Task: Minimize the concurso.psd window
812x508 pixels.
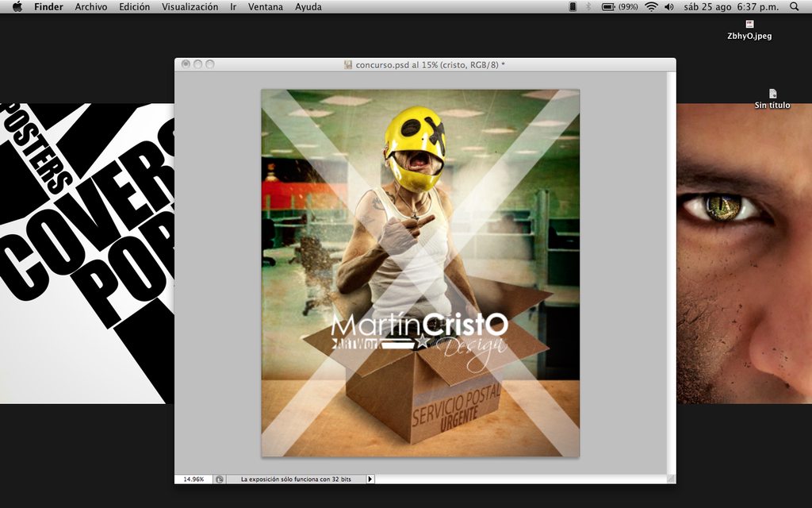Action: click(x=197, y=64)
